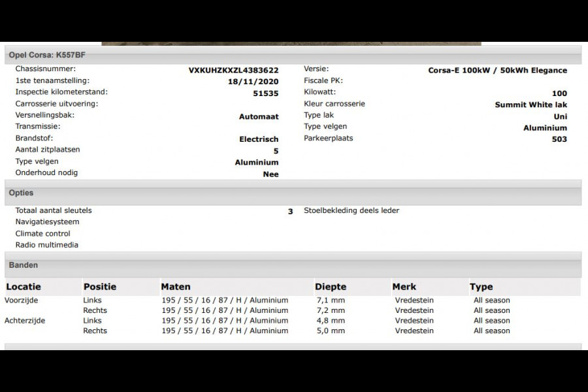Click the Navigatiesysteem option
This screenshot has width=588, height=392.
pyautogui.click(x=47, y=221)
